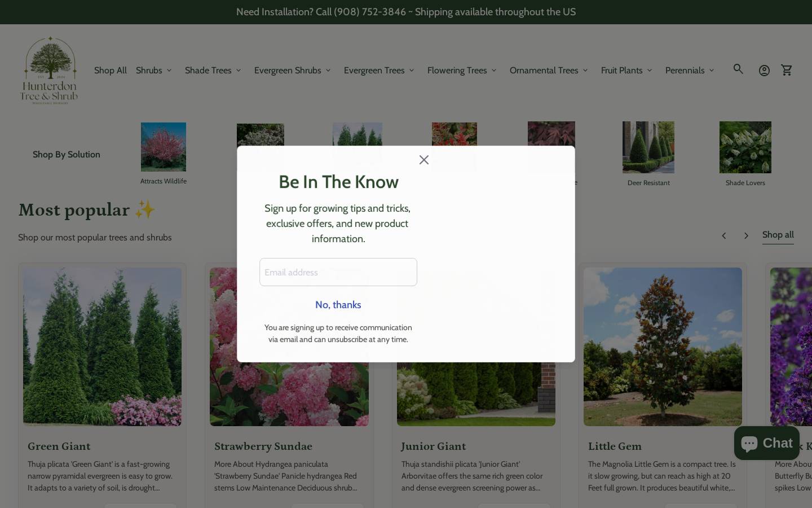Open the Little Gem product image
Image resolution: width=812 pixels, height=508 pixels.
click(663, 347)
